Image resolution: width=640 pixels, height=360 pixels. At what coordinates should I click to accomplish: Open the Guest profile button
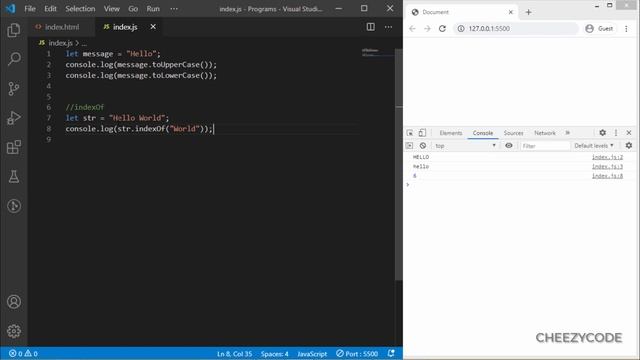tap(599, 29)
